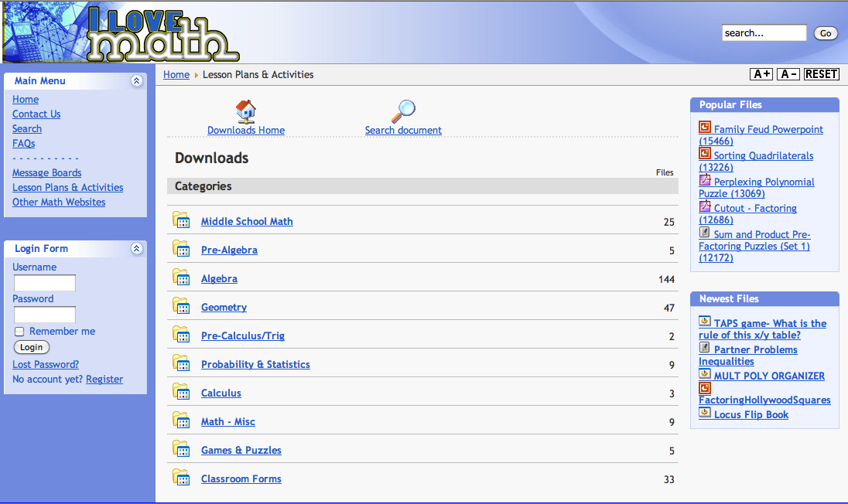The width and height of the screenshot is (848, 504).
Task: Click the folder icon beside Geometry
Action: click(181, 306)
